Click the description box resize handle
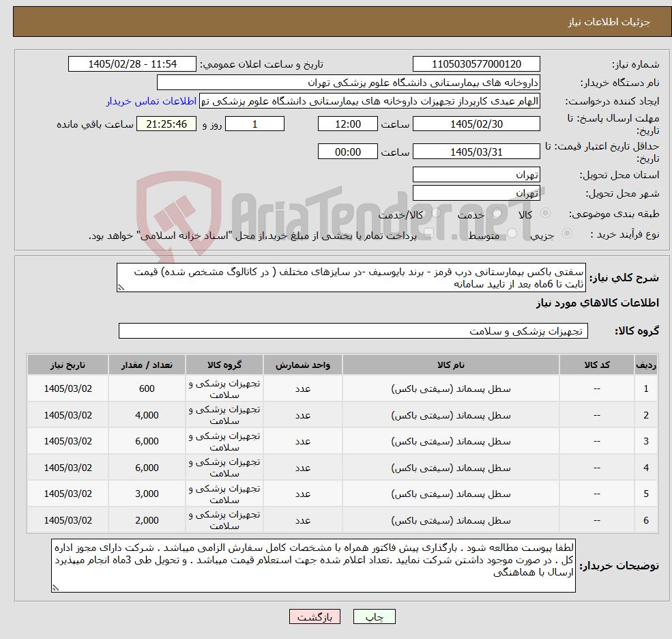672x639 pixels. point(121,288)
